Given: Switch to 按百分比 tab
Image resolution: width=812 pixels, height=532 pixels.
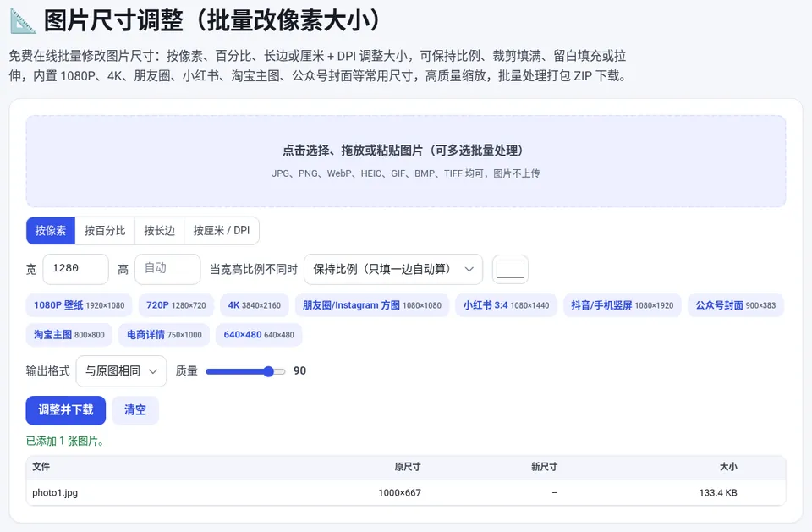Looking at the screenshot, I should tap(105, 231).
